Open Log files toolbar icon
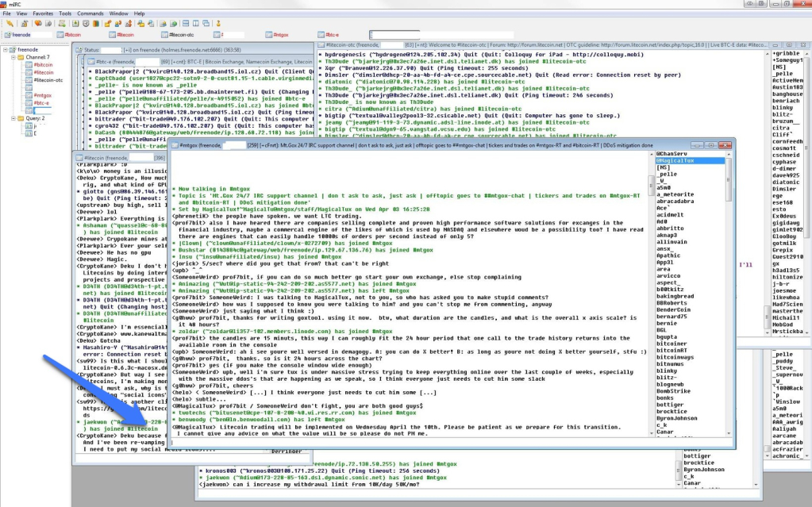The width and height of the screenshot is (812, 507). tap(152, 23)
